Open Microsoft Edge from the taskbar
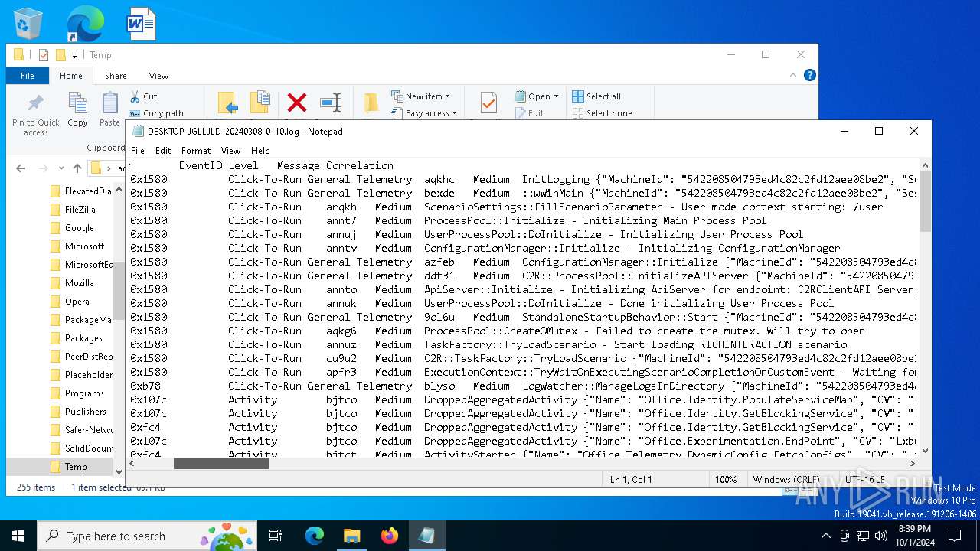This screenshot has width=980, height=551. tap(315, 536)
